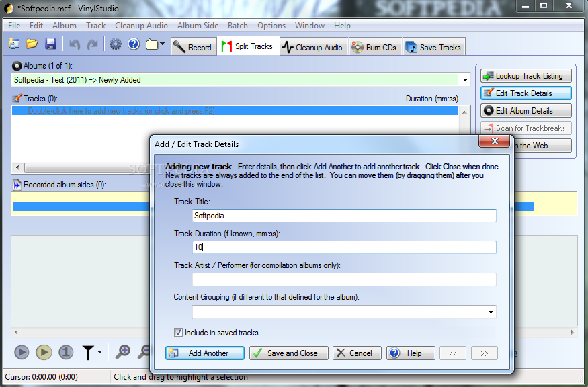Image resolution: width=588 pixels, height=387 pixels.
Task: Click the Scan for Trackbreaks button
Action: click(526, 128)
